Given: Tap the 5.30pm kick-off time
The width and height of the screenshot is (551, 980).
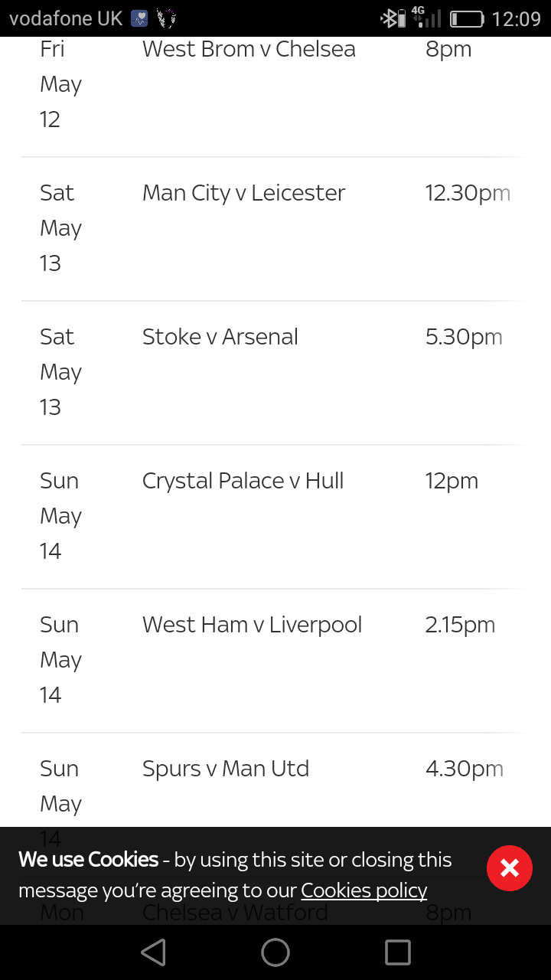Looking at the screenshot, I should (x=463, y=337).
